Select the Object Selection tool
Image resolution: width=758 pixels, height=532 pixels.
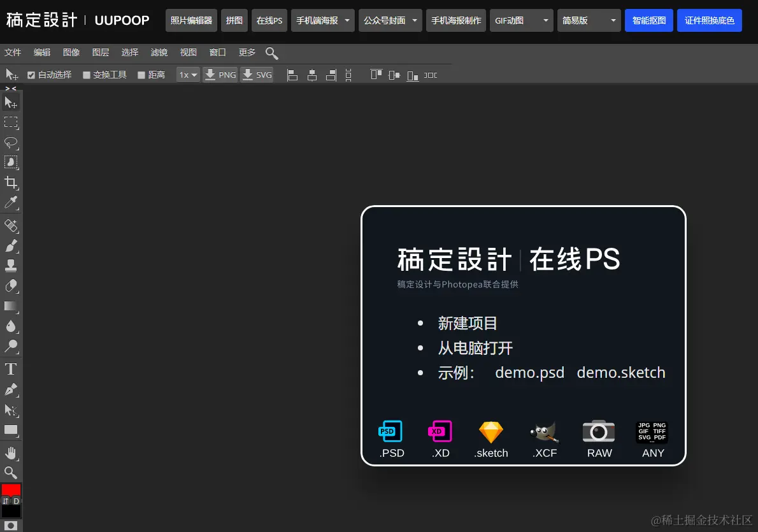pyautogui.click(x=11, y=162)
